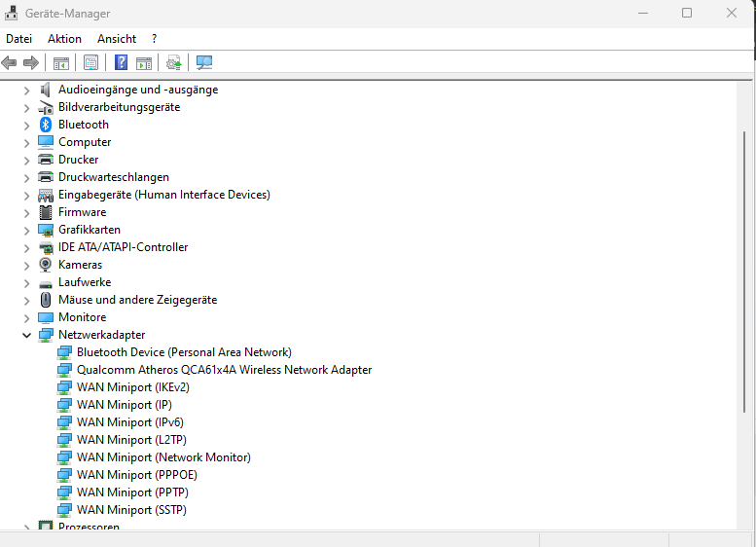Open the Ansicht menu
756x547 pixels.
click(117, 39)
